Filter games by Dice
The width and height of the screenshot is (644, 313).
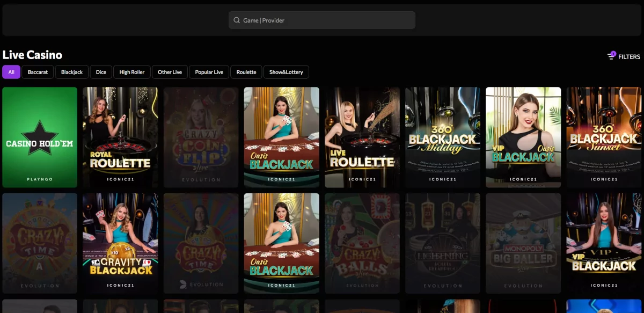101,72
